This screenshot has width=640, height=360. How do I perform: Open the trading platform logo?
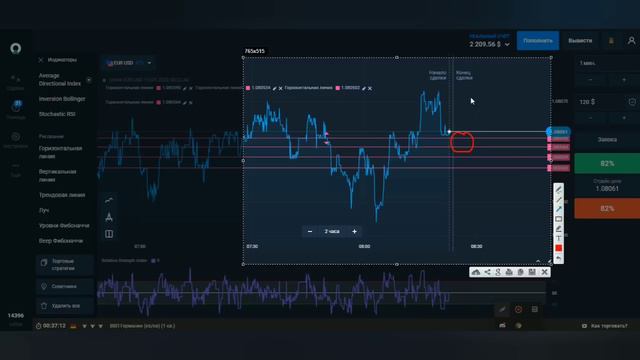point(16,49)
